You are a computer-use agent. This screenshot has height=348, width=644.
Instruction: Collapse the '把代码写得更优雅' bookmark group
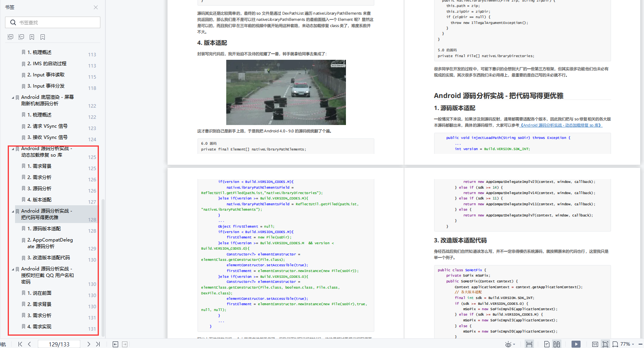click(x=13, y=211)
